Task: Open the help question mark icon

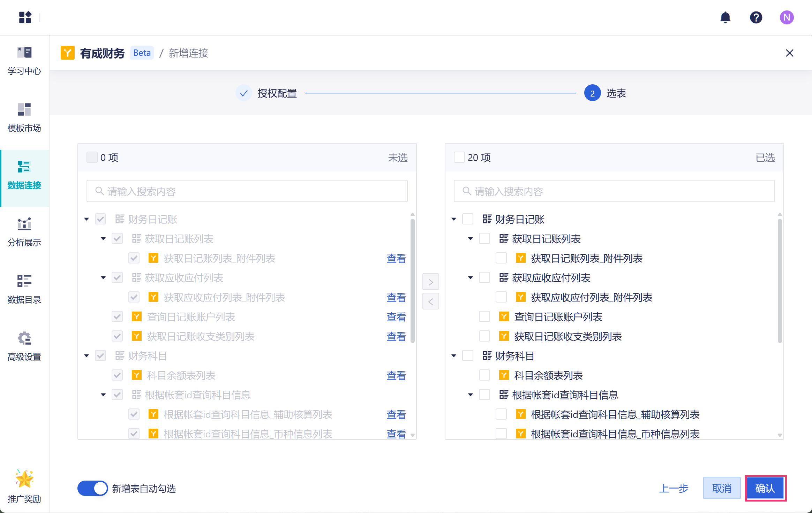Action: pyautogui.click(x=756, y=17)
